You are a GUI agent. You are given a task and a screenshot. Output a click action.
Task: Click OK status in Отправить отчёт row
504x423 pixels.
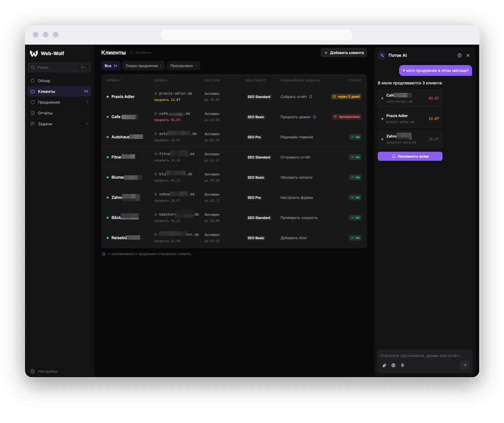355,157
